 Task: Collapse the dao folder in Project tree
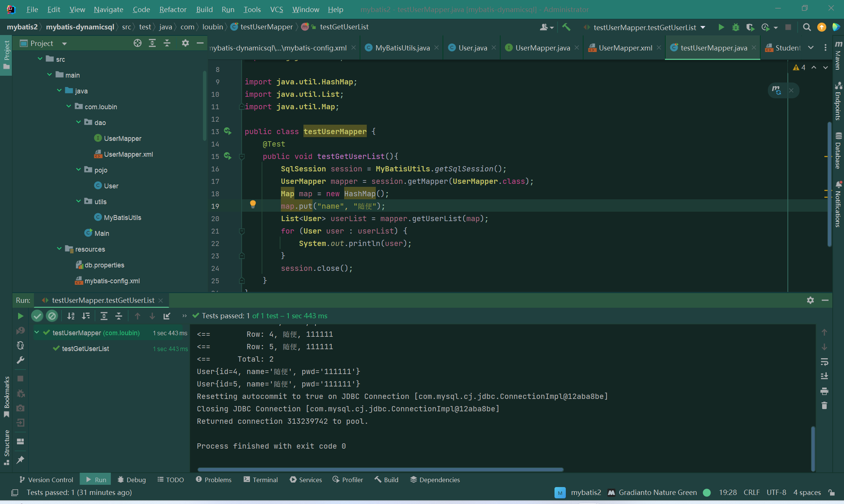[x=78, y=122]
